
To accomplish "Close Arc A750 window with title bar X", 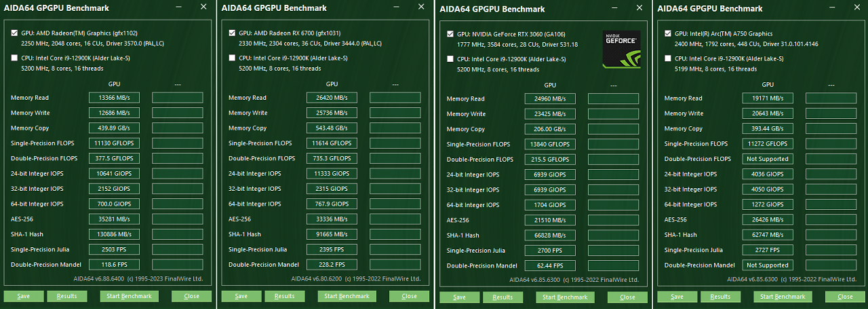I will (x=857, y=7).
